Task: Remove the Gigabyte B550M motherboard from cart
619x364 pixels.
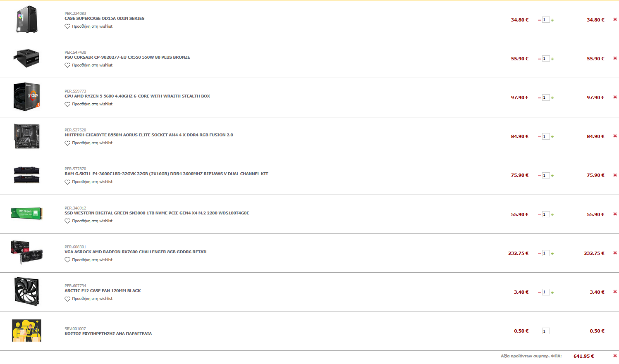Action: click(615, 136)
